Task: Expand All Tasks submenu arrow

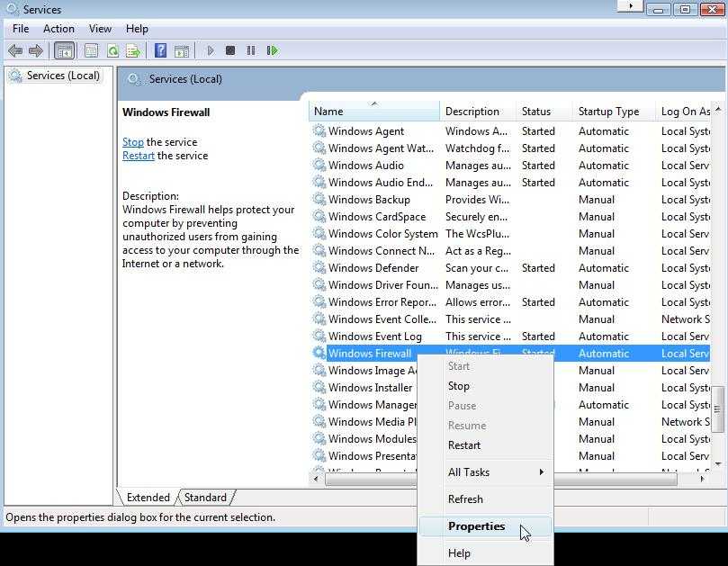Action: tap(542, 472)
